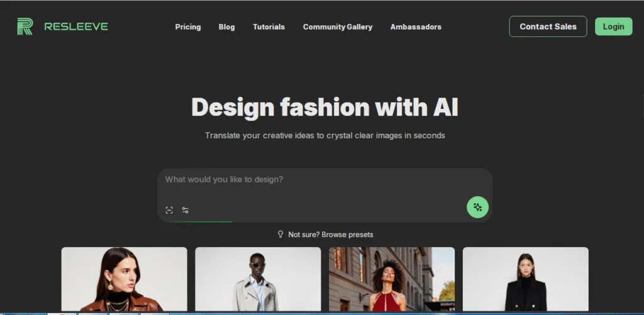Visit the Community Gallery
Viewport: 644px width, 315px height.
(338, 26)
